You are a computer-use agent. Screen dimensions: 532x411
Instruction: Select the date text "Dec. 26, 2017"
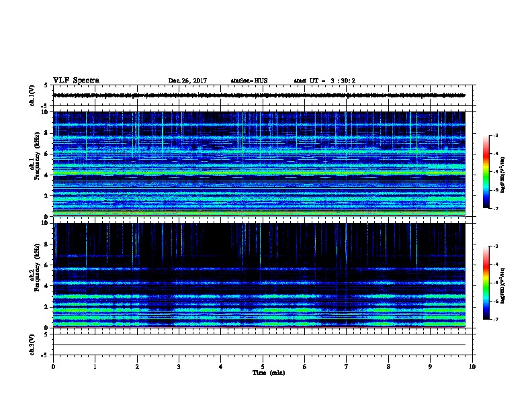[187, 81]
